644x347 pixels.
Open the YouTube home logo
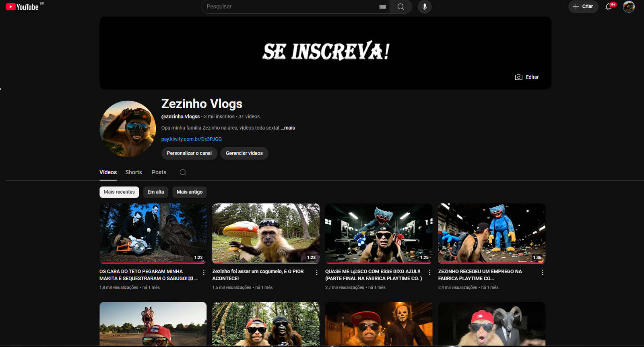click(22, 7)
